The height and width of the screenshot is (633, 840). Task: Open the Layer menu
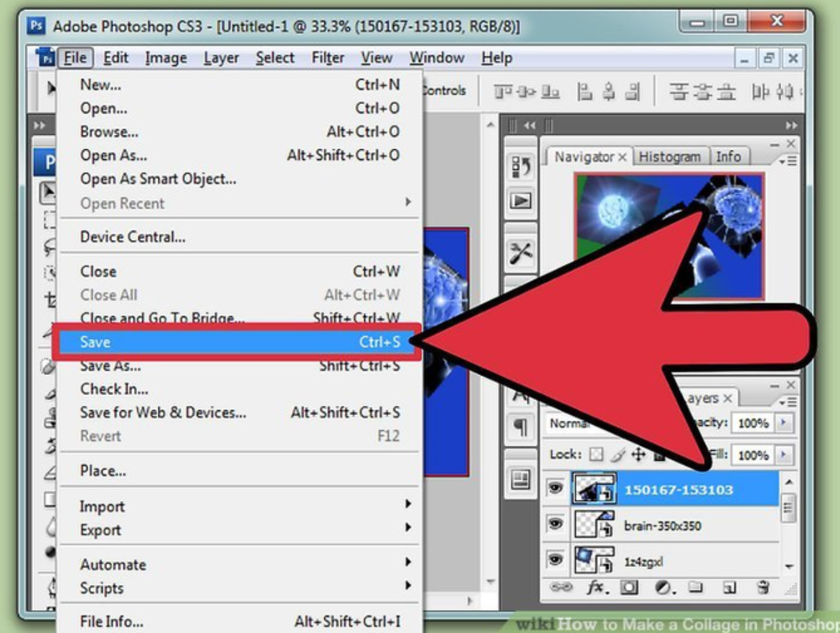coord(221,57)
